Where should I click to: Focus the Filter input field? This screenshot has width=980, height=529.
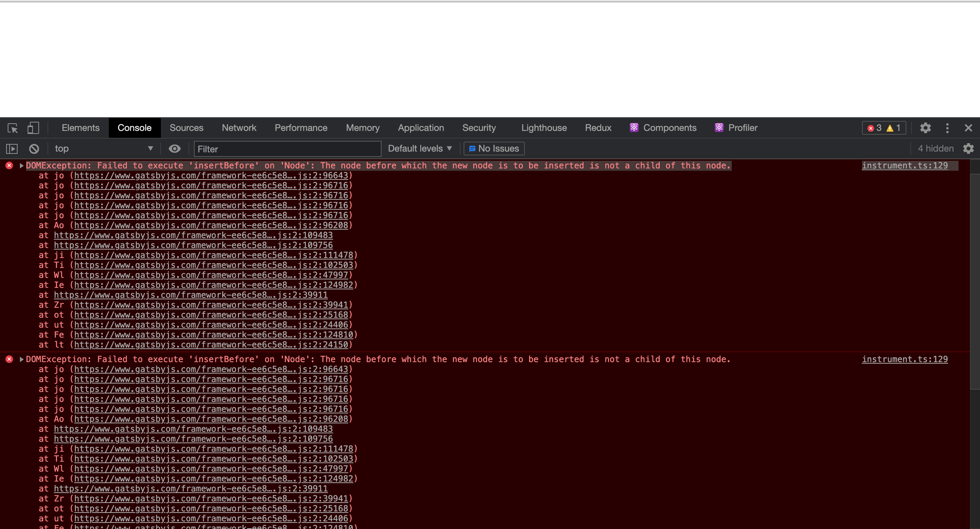pyautogui.click(x=287, y=149)
